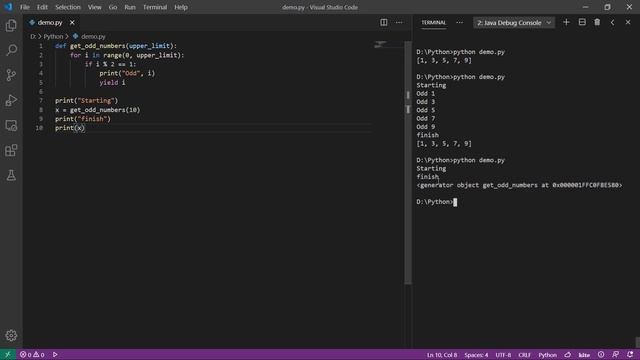
Task: Open the Manage gear menu
Action: pos(11,336)
